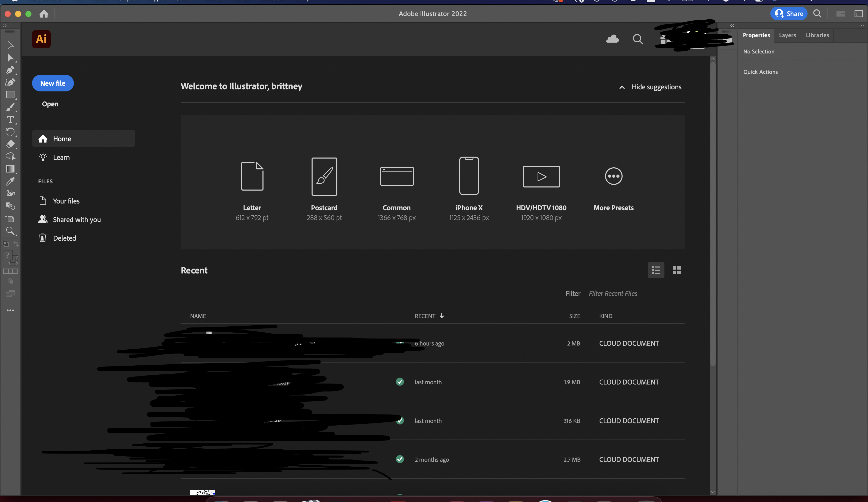Expand the toolbar with double chevron
The width and height of the screenshot is (868, 502).
tap(4, 26)
